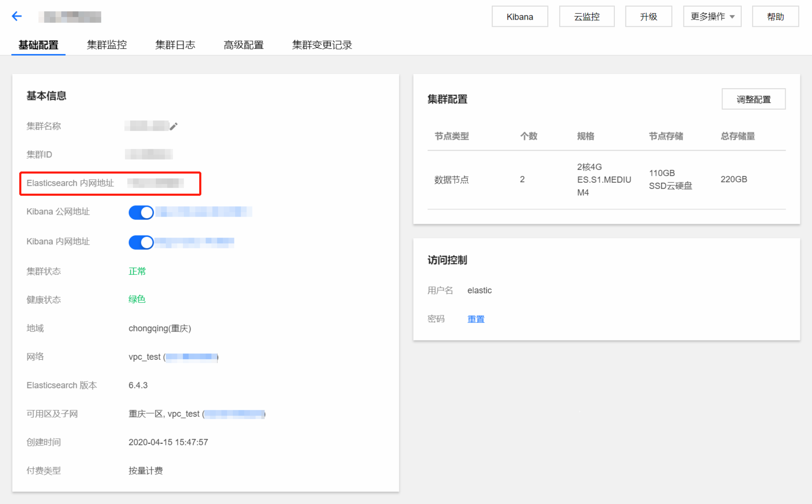Viewport: 812px width, 504px height.
Task: Click the 220GB total storage cell
Action: click(x=734, y=179)
